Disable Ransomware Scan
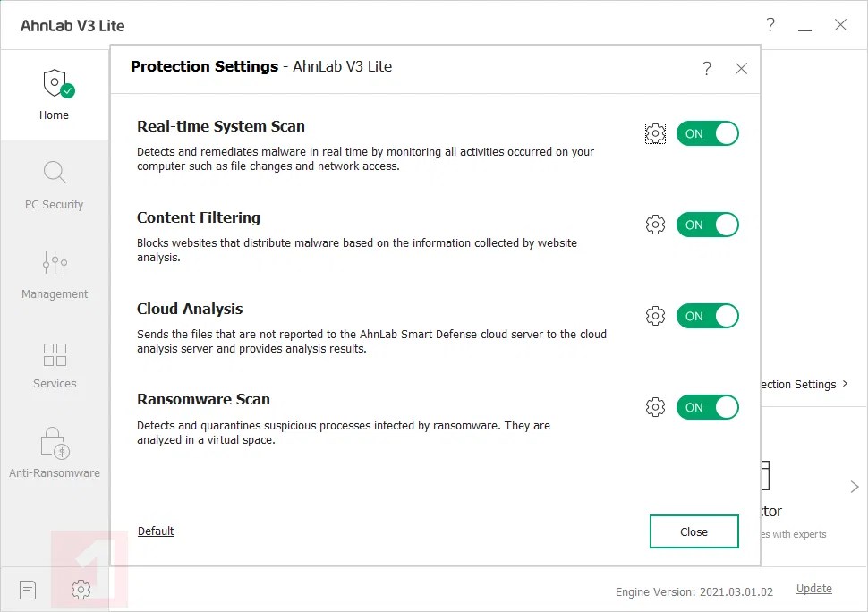Screen dimensions: 868x612 pos(708,407)
